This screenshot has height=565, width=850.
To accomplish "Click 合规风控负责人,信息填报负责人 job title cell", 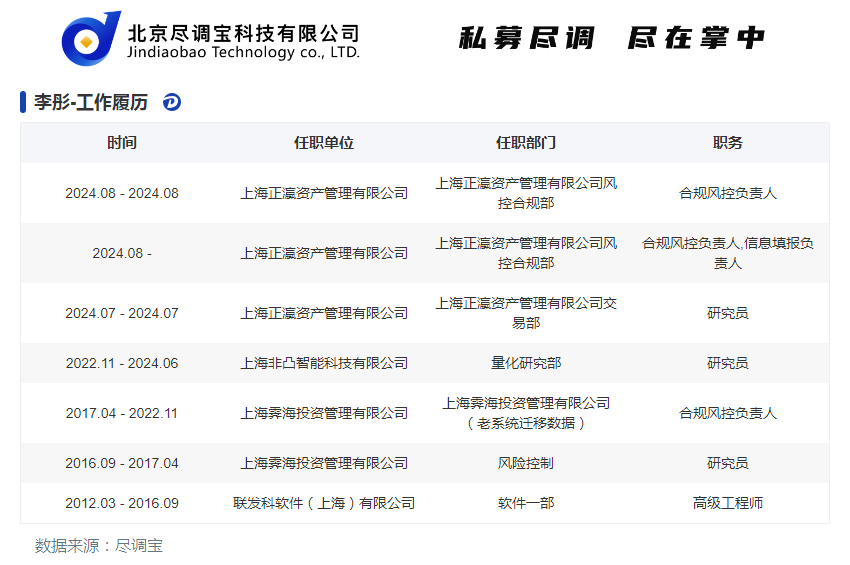I will point(727,253).
